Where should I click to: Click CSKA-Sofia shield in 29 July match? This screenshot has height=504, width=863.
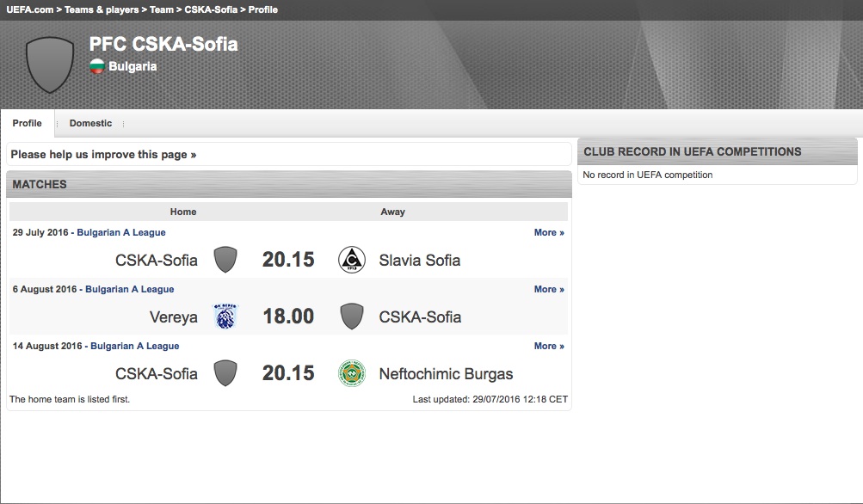tap(225, 260)
